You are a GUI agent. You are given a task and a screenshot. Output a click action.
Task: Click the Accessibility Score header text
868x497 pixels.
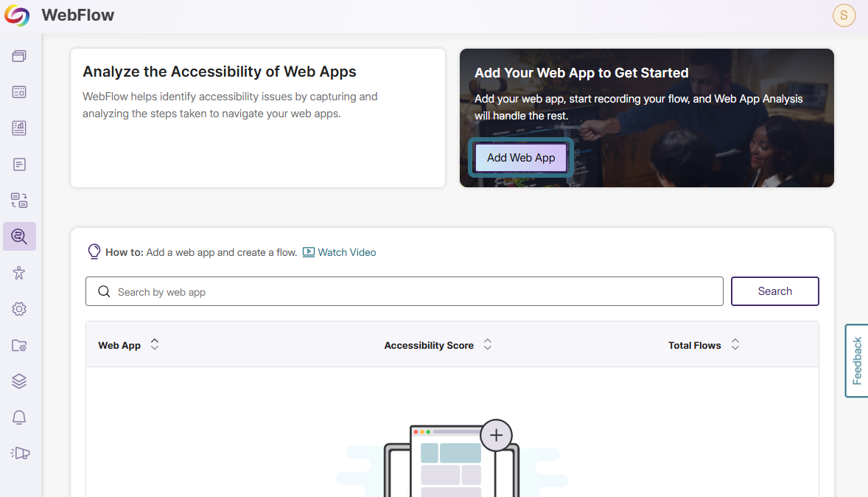tap(429, 345)
